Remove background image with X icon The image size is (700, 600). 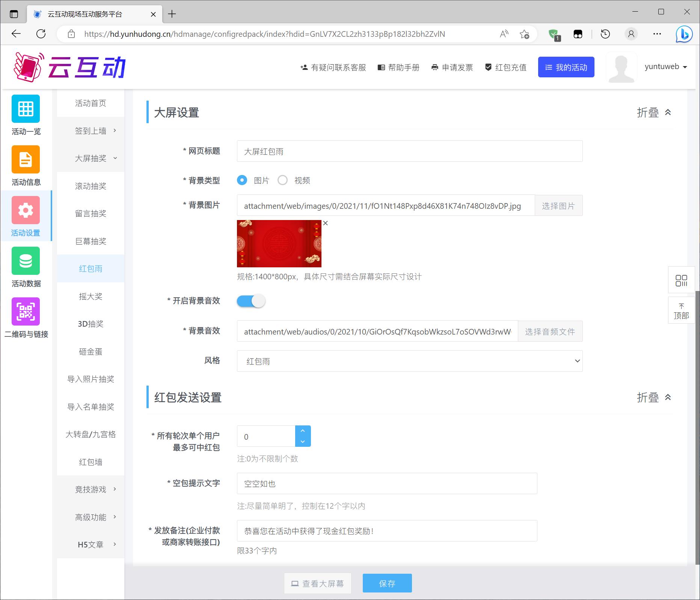point(326,223)
